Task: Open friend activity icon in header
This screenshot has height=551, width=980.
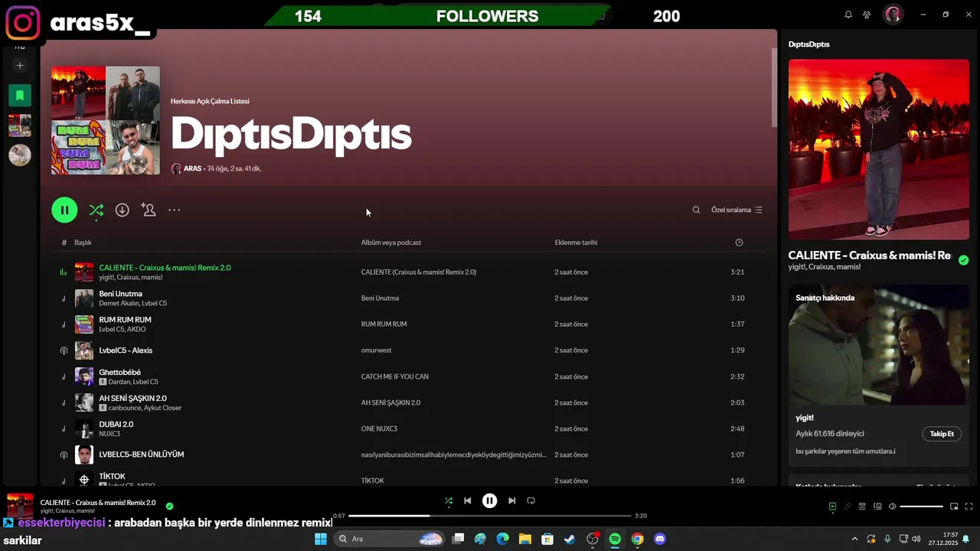Action: pos(867,15)
